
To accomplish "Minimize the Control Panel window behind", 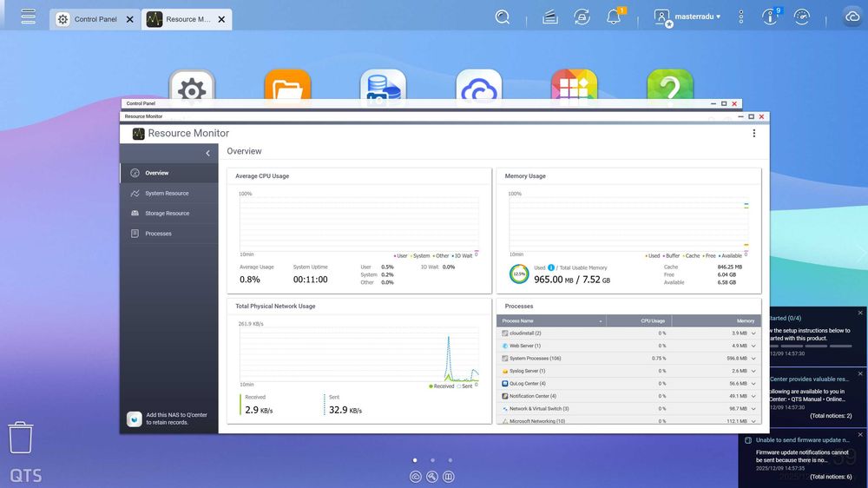I will tap(713, 103).
